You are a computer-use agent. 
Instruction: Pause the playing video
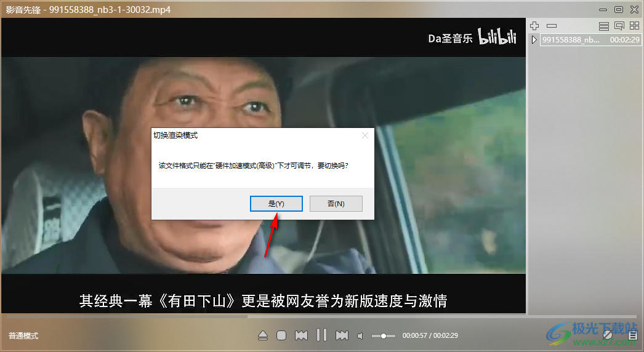321,335
